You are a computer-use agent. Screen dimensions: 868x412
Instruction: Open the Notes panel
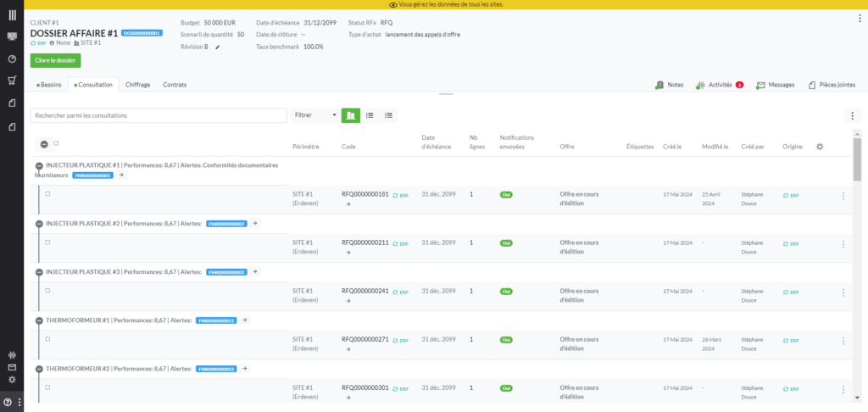(670, 85)
